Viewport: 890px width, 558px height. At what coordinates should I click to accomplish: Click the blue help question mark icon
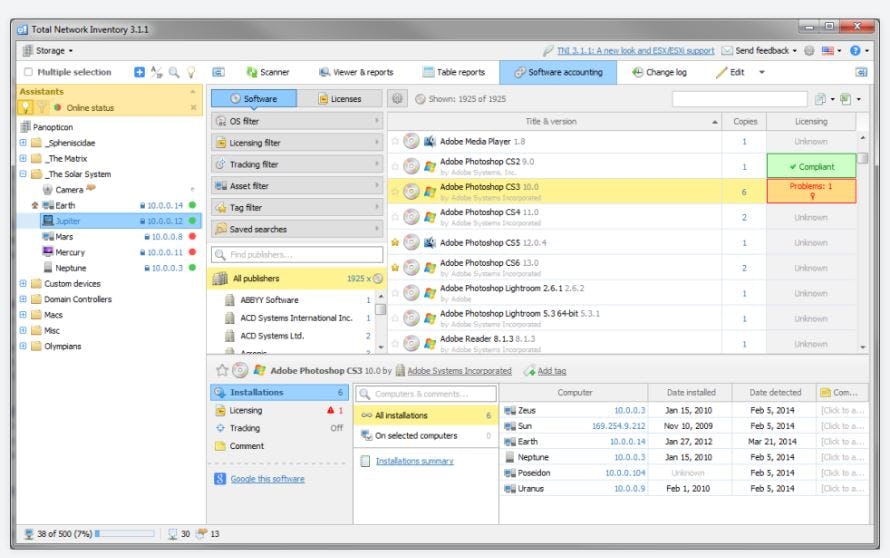(x=855, y=51)
